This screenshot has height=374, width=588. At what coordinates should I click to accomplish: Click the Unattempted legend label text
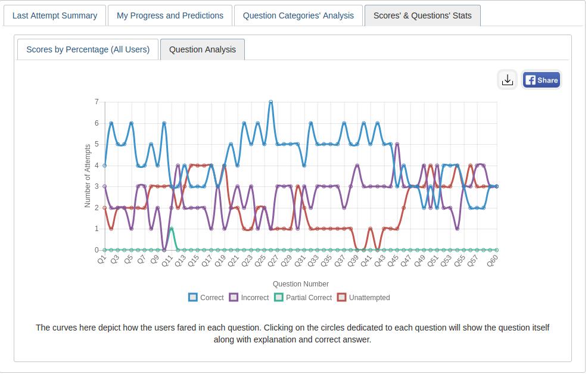point(369,297)
